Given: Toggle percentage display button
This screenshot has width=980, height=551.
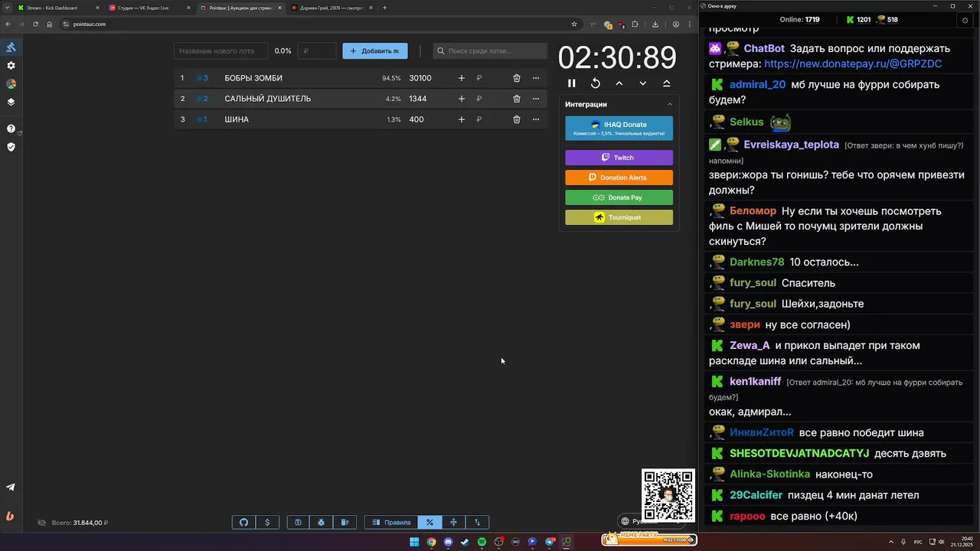Looking at the screenshot, I should point(430,523).
